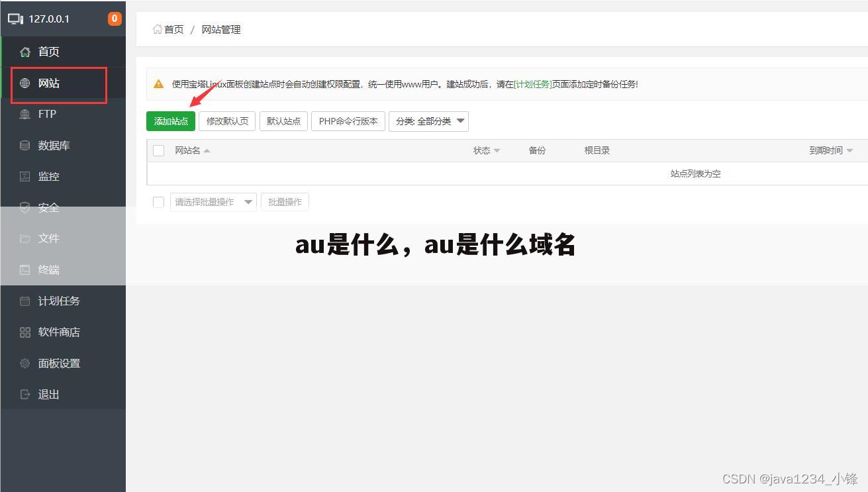Image resolution: width=868 pixels, height=492 pixels.
Task: Click the 站点列表为空 message
Action: [x=695, y=173]
